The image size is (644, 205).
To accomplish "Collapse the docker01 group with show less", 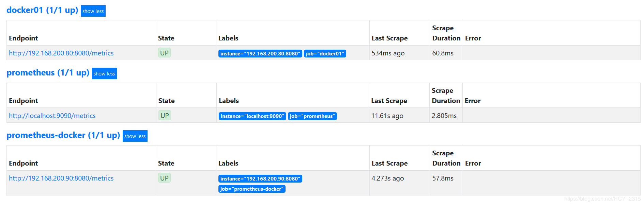I will click(x=93, y=11).
